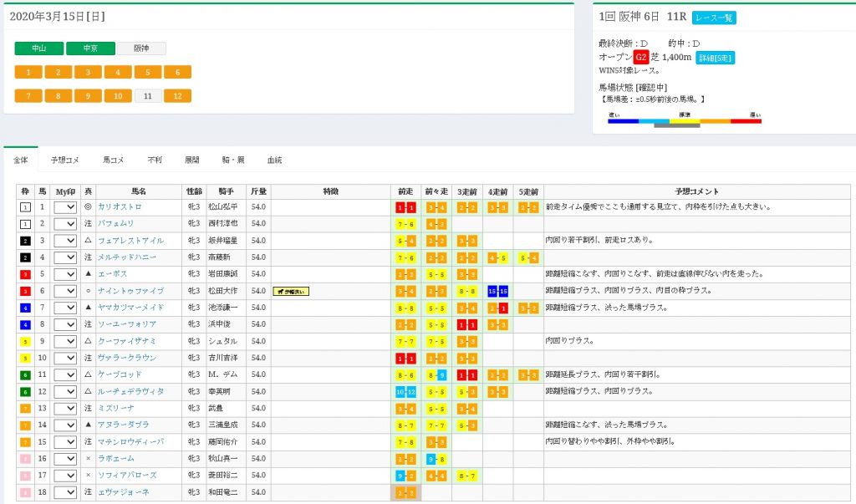The width and height of the screenshot is (856, 504).
Task: Open horse link パフェムリ
Action: point(115,223)
